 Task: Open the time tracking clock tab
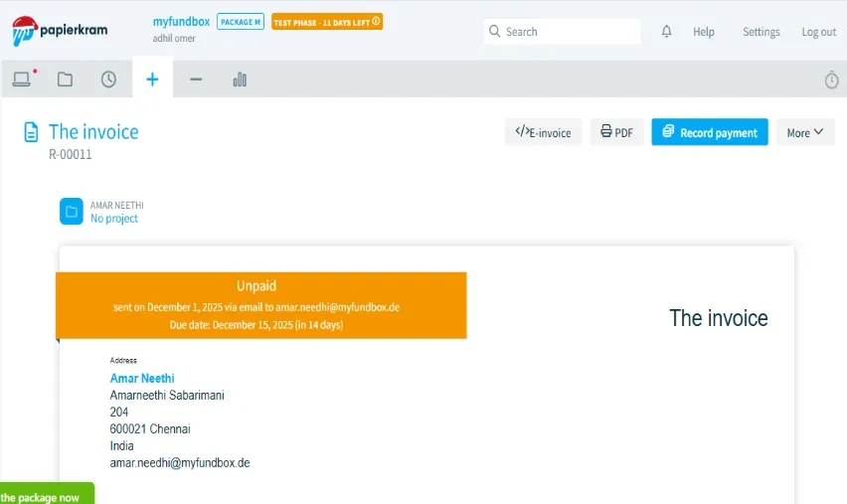108,80
